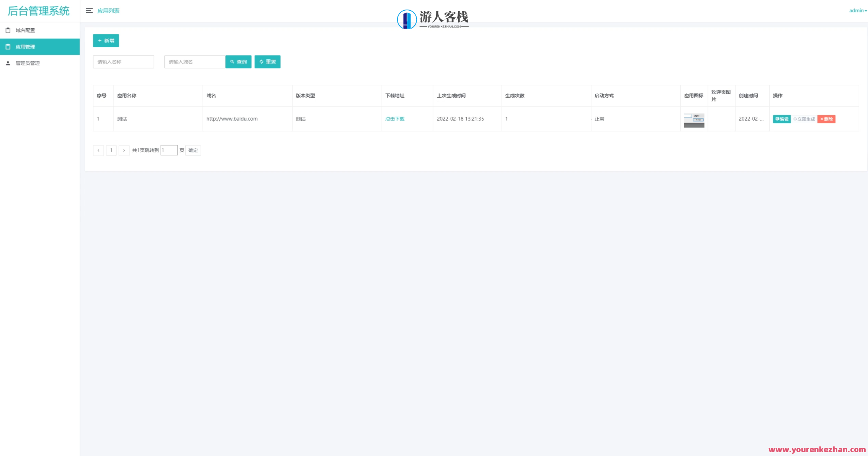
Task: Select page 1 in pagination
Action: click(x=111, y=150)
